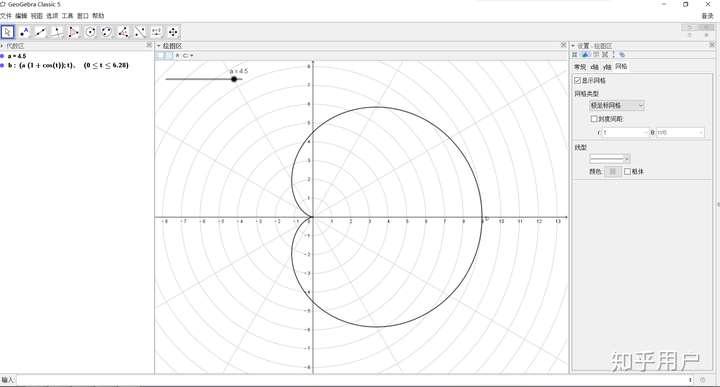Select the Polygon tool
This screenshot has height=387, width=720.
pos(74,32)
